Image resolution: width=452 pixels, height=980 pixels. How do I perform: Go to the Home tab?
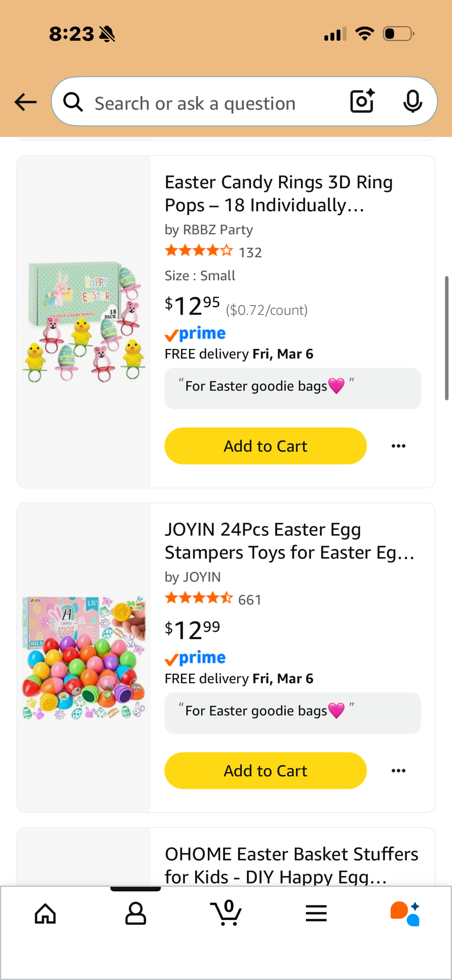pos(46,913)
